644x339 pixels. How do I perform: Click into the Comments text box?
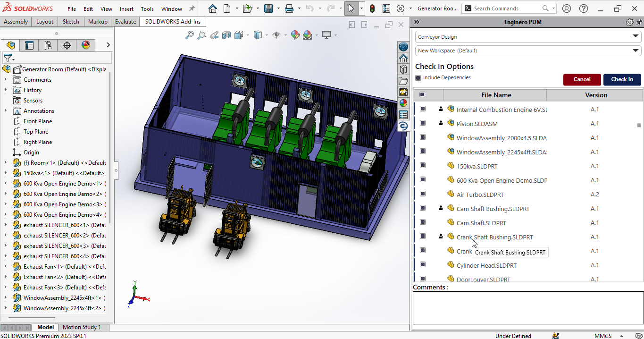click(528, 308)
